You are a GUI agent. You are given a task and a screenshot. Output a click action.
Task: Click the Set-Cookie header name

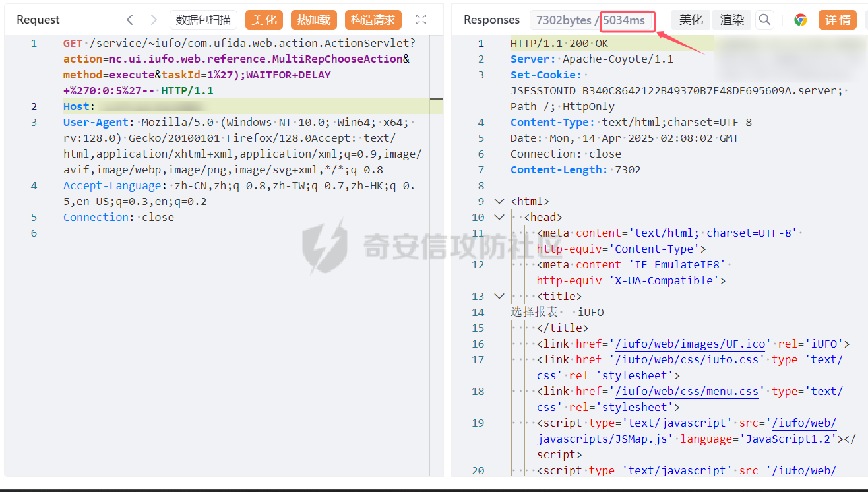click(x=546, y=75)
